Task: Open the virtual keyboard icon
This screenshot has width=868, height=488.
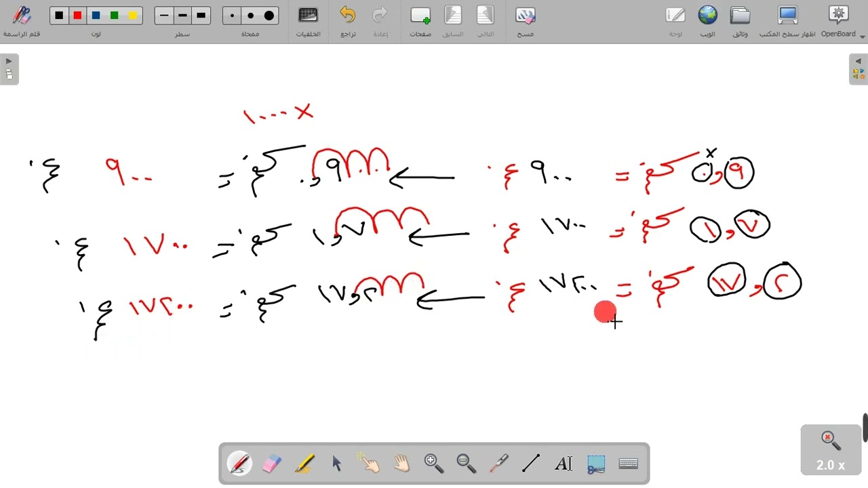Action: click(629, 464)
